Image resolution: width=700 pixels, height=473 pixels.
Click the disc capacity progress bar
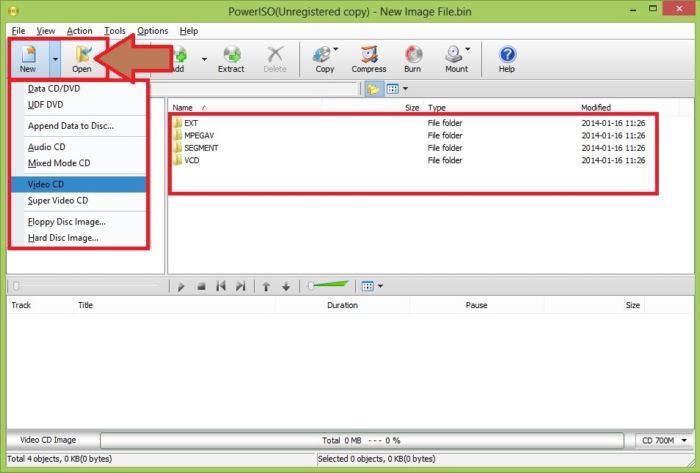point(362,440)
